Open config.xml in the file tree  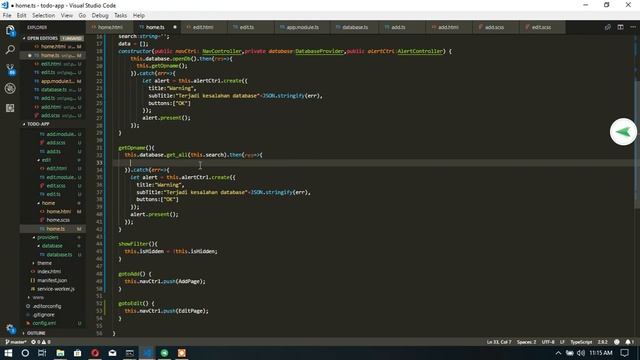coord(44,323)
